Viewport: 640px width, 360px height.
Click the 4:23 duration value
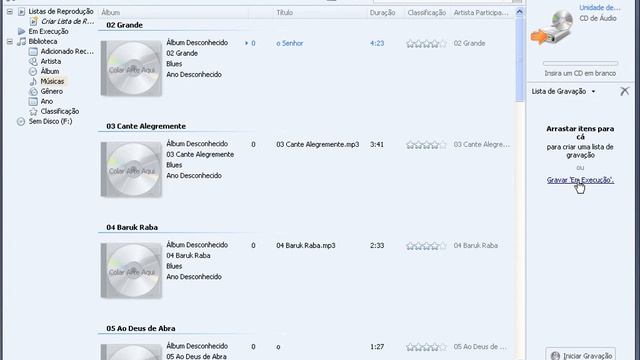377,43
